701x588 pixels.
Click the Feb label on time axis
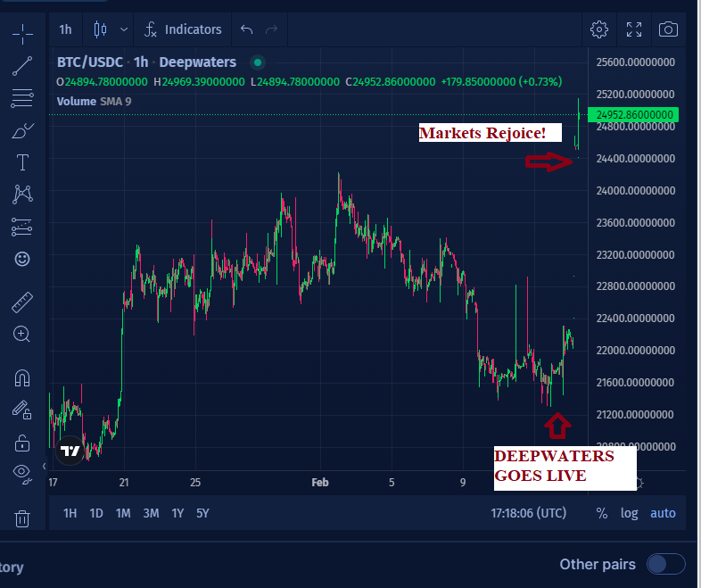[320, 483]
